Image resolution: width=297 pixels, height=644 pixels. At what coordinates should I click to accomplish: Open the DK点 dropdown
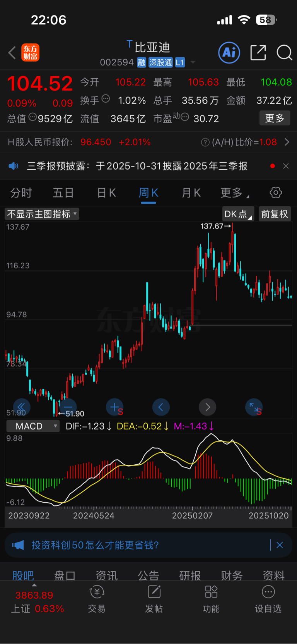tap(238, 214)
